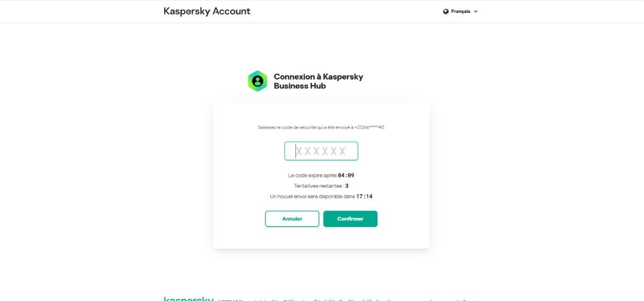Viewport: 644px width, 301px height.
Task: Click the Annuler button
Action: [x=292, y=219]
